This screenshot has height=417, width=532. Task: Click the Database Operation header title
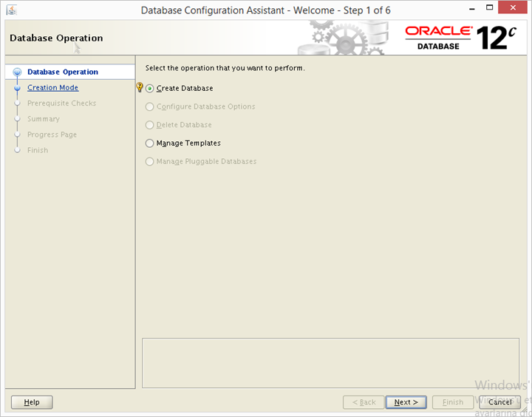(56, 38)
